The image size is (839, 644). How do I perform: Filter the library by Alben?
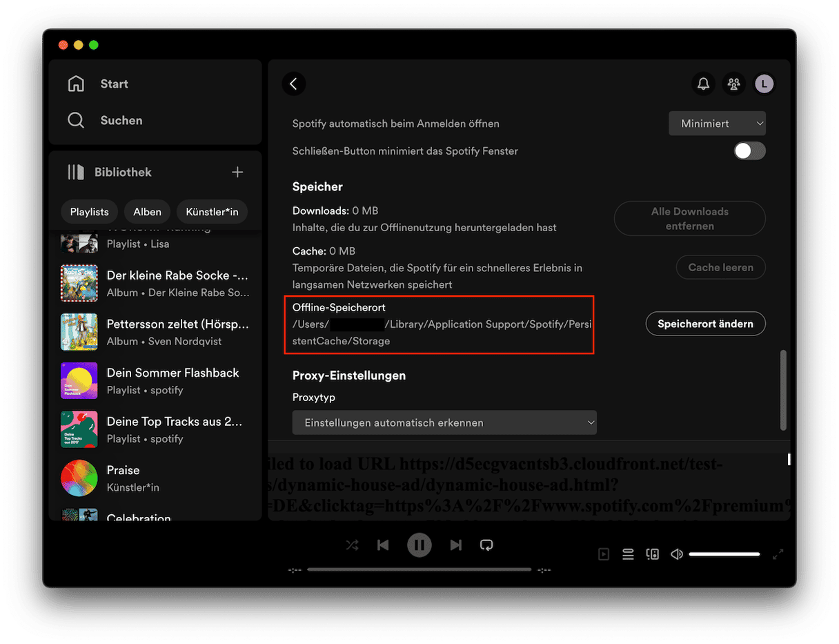pos(147,212)
